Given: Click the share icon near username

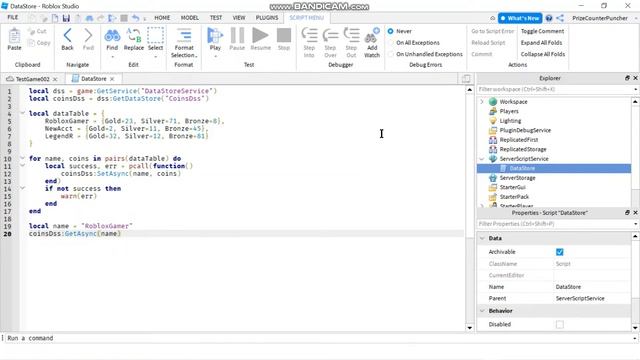Looking at the screenshot, I should [560, 18].
